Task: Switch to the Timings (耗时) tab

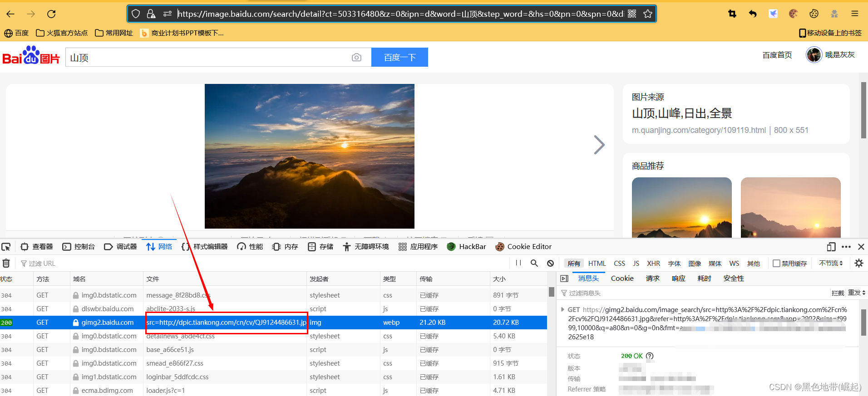Action: 704,279
